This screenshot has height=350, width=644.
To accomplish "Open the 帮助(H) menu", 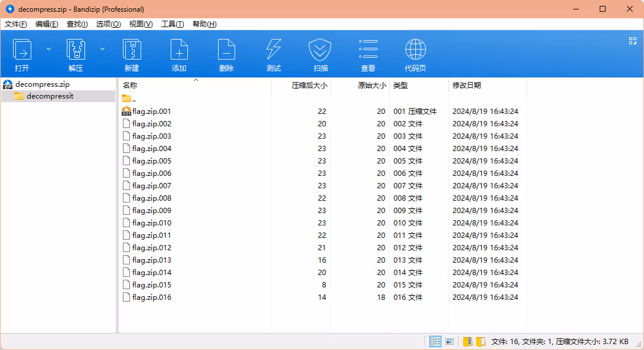I will pyautogui.click(x=204, y=24).
